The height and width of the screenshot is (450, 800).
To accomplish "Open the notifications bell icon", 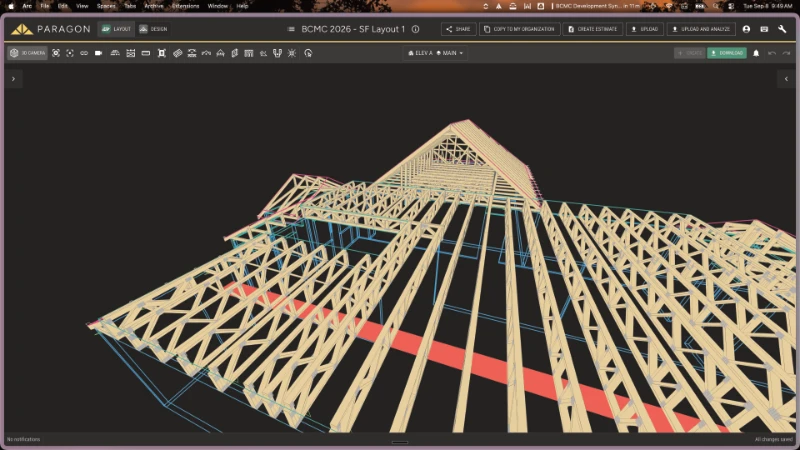I will click(x=756, y=53).
